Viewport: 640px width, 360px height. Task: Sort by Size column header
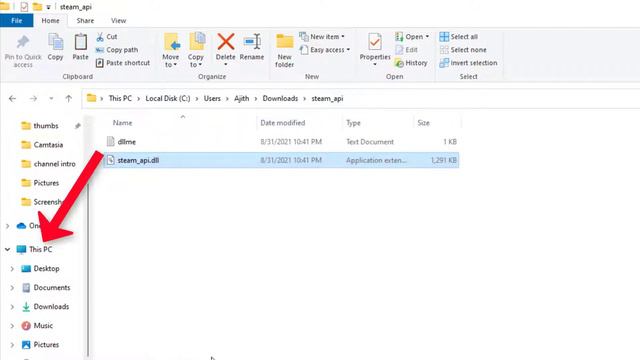423,123
